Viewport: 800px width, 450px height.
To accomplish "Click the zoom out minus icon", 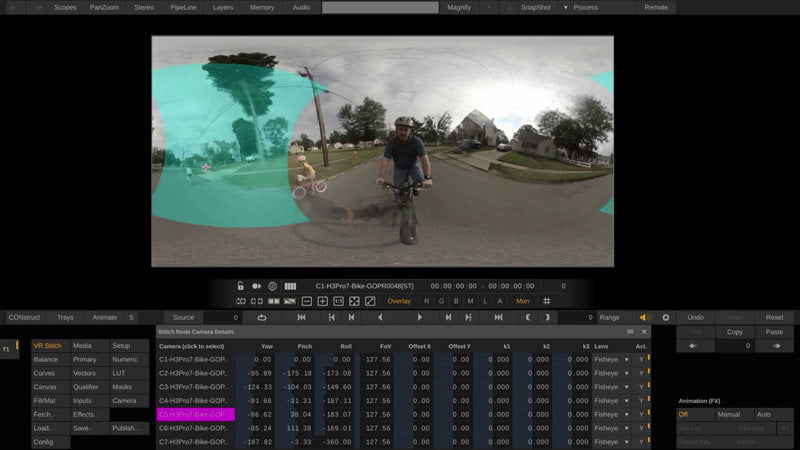I will point(307,302).
